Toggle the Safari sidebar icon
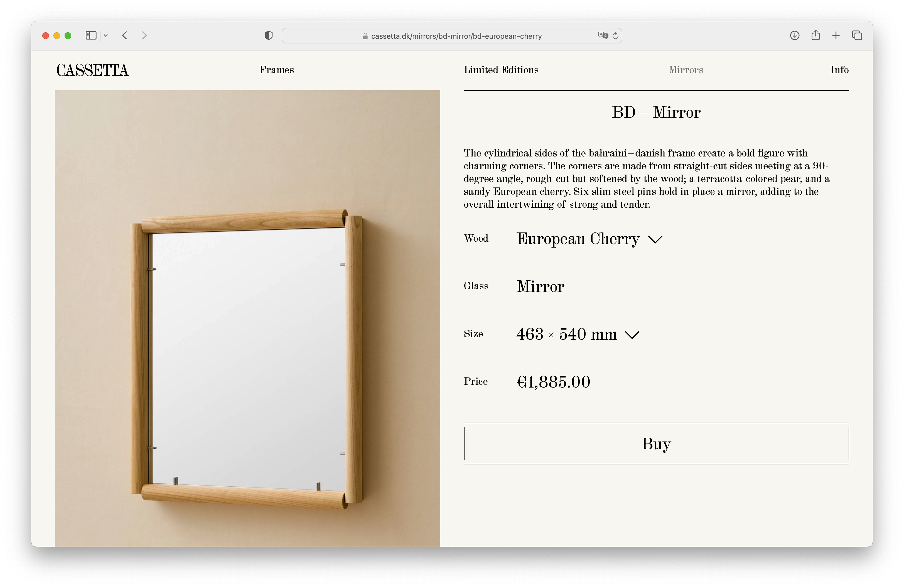 (x=91, y=35)
